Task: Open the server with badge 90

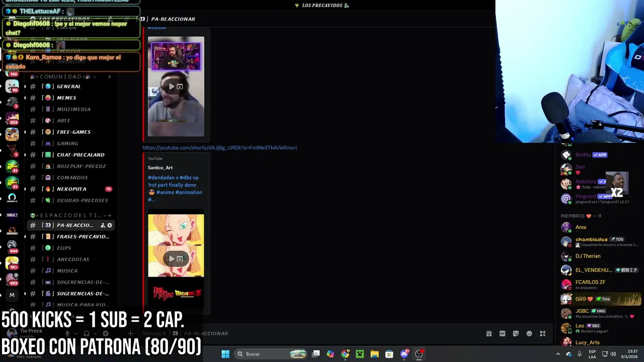Action: click(12, 86)
